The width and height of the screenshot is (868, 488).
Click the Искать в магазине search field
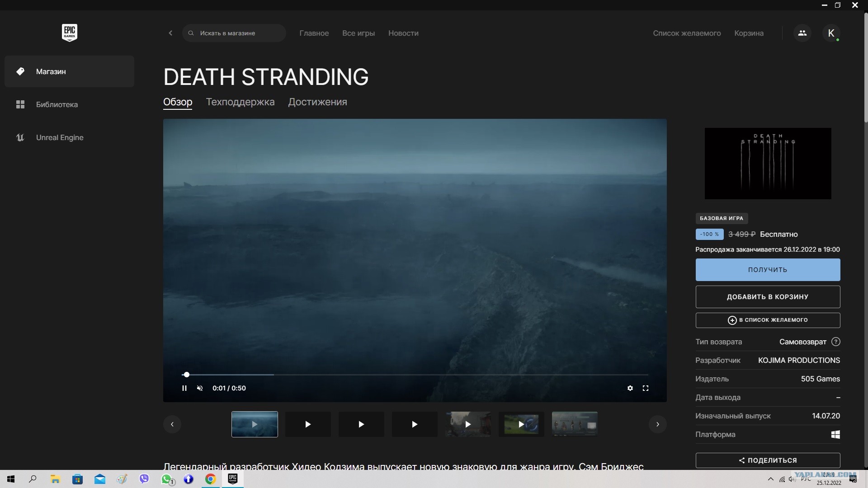234,33
